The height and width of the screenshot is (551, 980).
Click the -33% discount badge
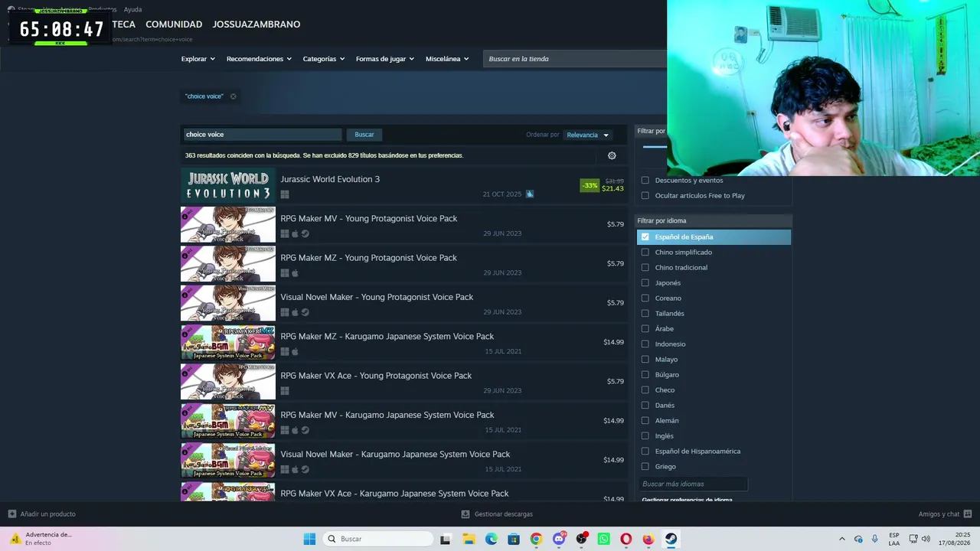[x=590, y=185]
